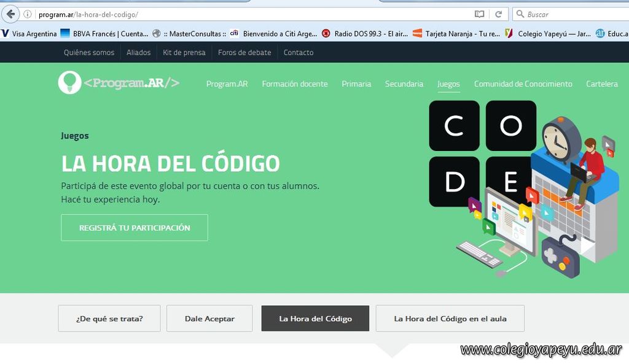The height and width of the screenshot is (364, 629).
Task: Open the Visa Argentina bookmark
Action: point(29,34)
